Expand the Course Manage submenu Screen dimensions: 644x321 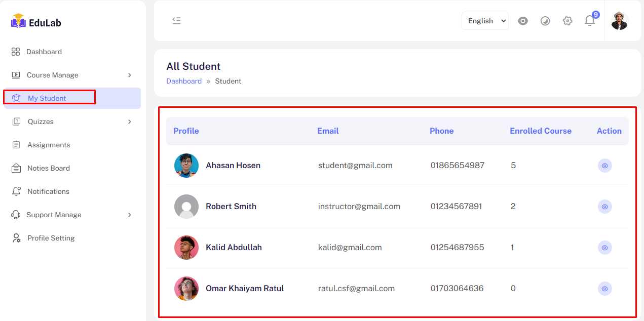click(x=130, y=75)
